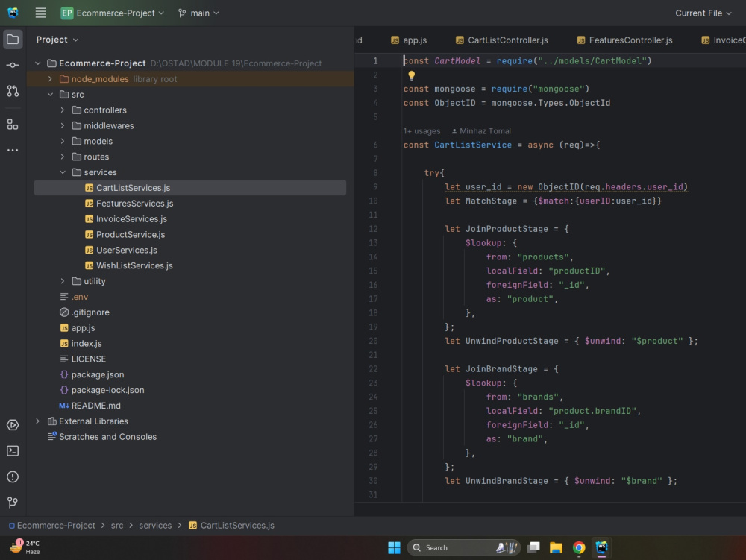This screenshot has width=746, height=560.
Task: Open the Terminal tool window
Action: tap(13, 450)
